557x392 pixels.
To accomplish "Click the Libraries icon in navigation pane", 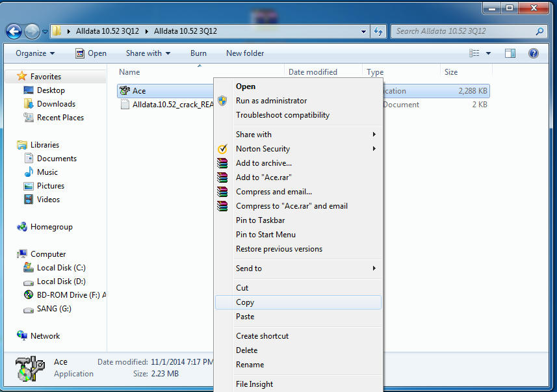I will click(21, 145).
